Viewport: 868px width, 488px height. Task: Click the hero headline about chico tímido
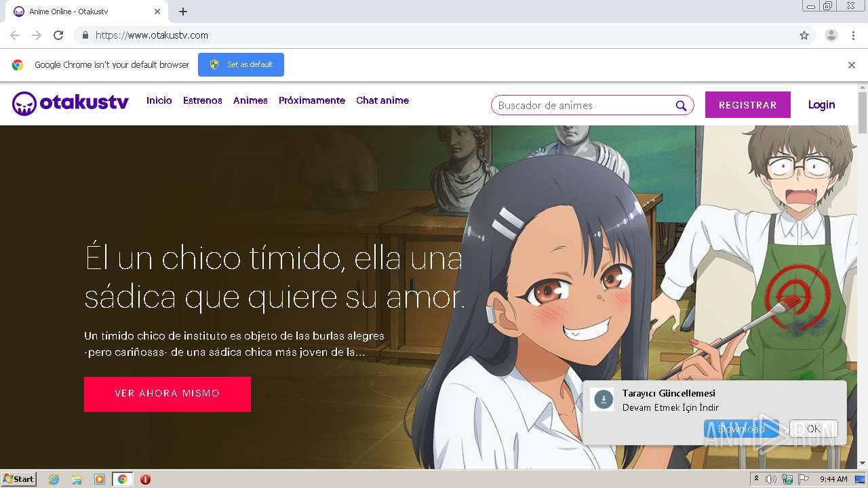[x=275, y=278]
